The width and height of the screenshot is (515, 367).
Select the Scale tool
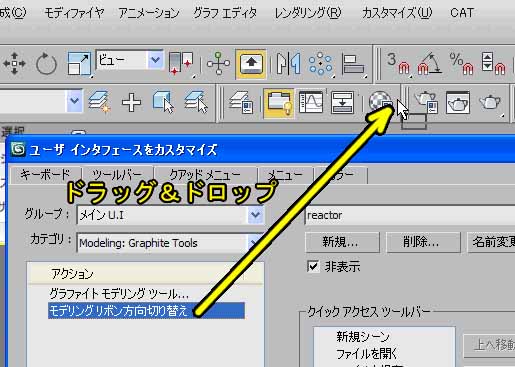coord(79,63)
